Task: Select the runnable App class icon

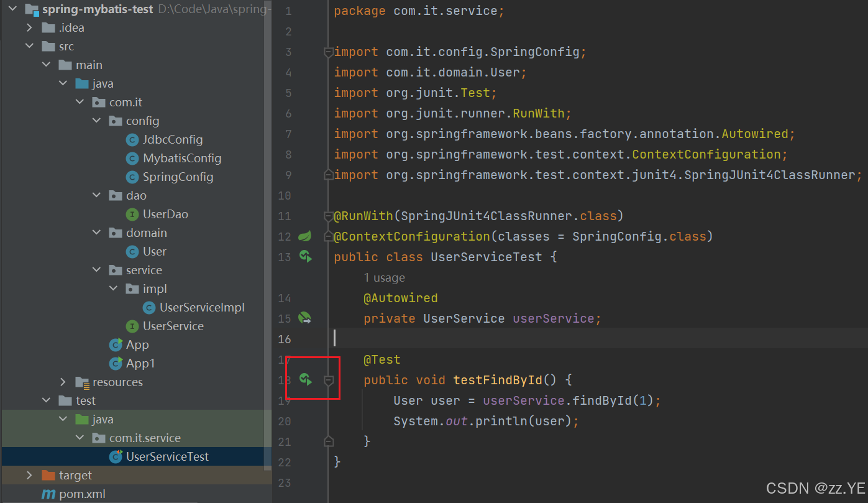Action: (116, 345)
